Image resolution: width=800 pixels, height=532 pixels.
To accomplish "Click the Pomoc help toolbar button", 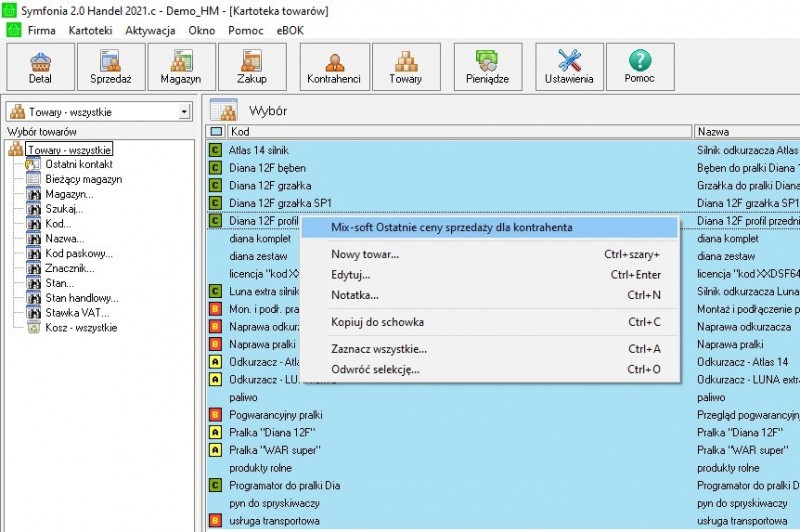I will [x=640, y=67].
